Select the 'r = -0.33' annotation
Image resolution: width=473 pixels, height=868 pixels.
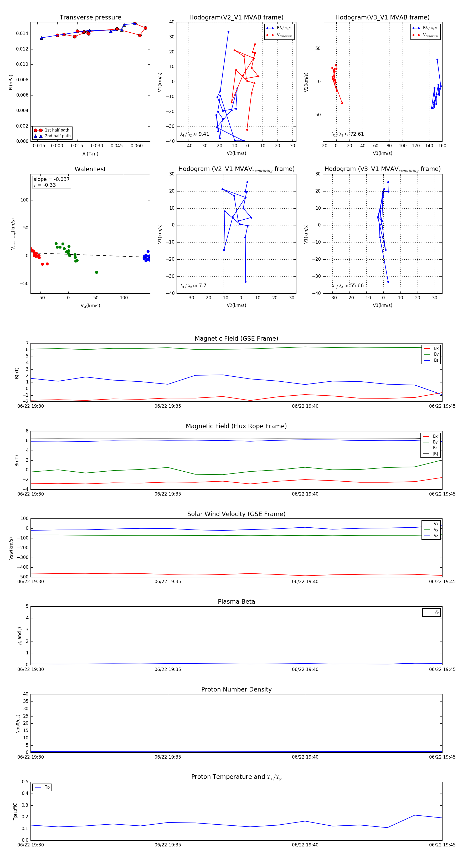pyautogui.click(x=45, y=185)
